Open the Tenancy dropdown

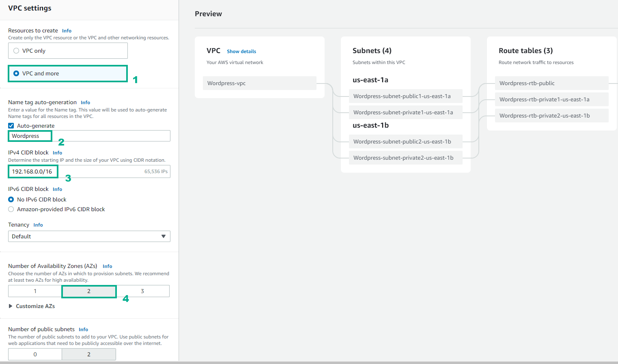tap(89, 236)
